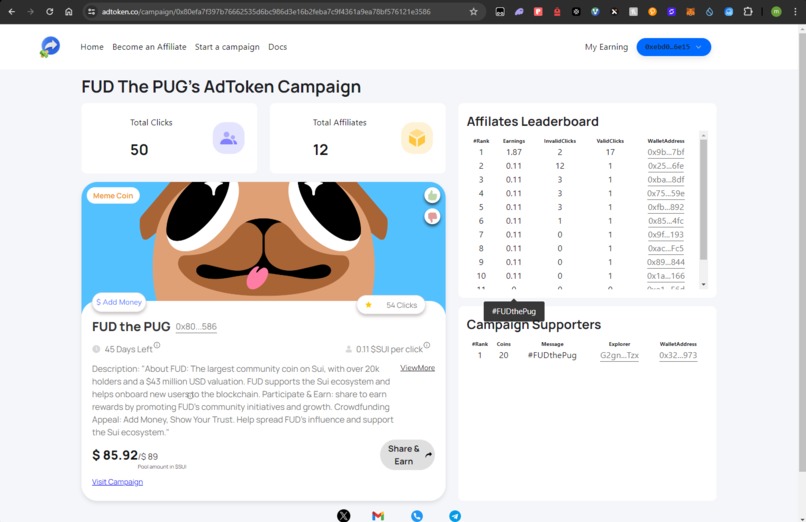This screenshot has width=806, height=522.
Task: Click site info icon in address bar
Action: [x=91, y=11]
